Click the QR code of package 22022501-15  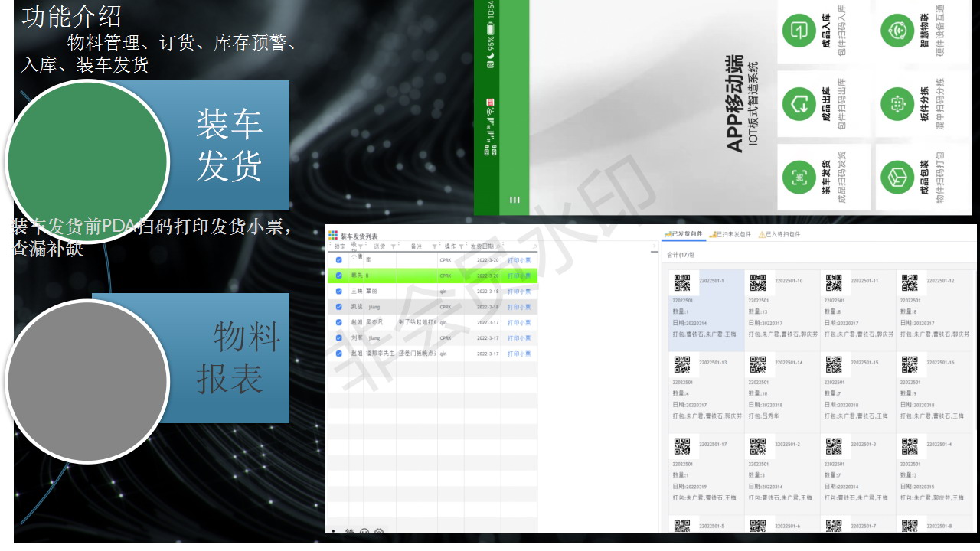(x=834, y=364)
